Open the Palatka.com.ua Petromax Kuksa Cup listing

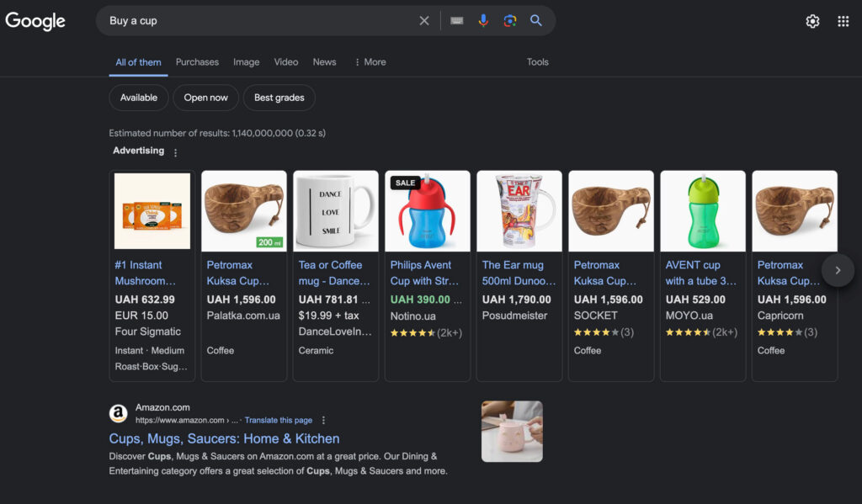238,273
